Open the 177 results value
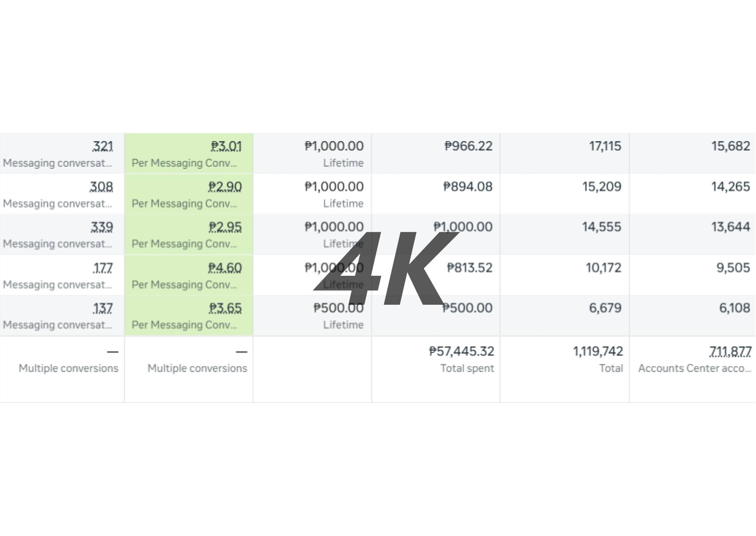The width and height of the screenshot is (756, 536). (x=103, y=268)
